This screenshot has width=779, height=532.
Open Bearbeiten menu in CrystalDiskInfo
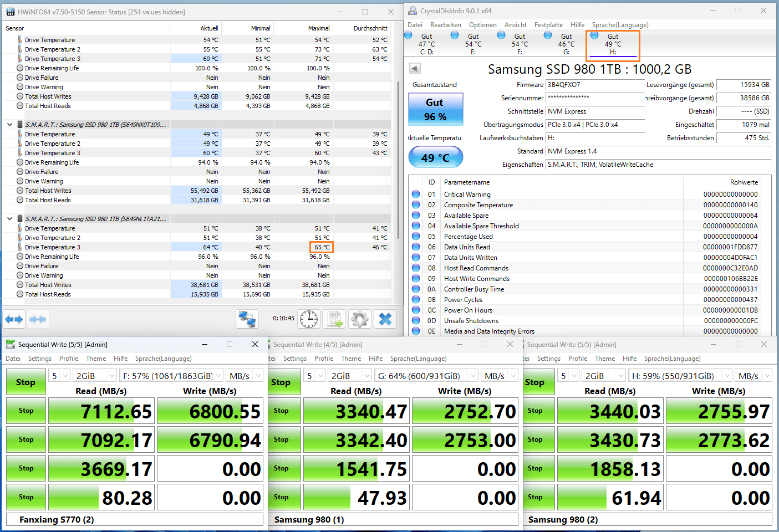445,25
